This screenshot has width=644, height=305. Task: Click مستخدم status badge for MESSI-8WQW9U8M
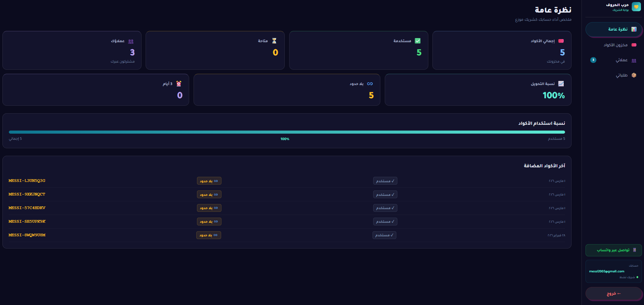384,235
